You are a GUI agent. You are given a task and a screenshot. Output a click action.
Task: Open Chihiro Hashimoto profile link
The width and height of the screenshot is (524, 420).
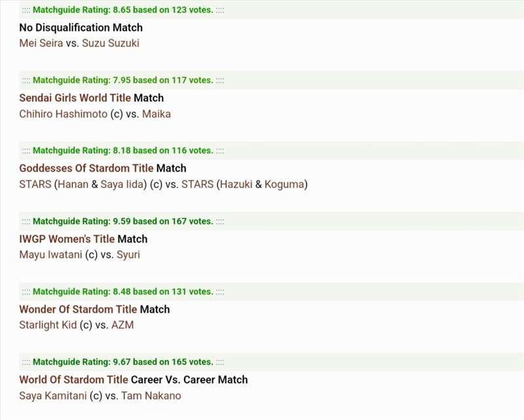pyautogui.click(x=63, y=114)
